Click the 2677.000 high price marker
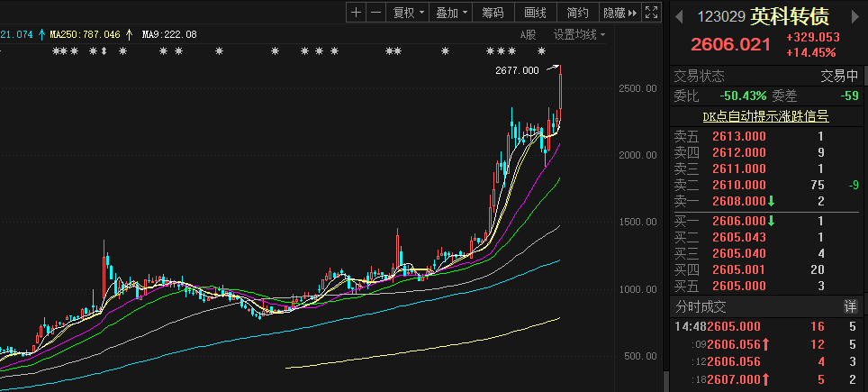868x392 pixels. click(x=517, y=70)
